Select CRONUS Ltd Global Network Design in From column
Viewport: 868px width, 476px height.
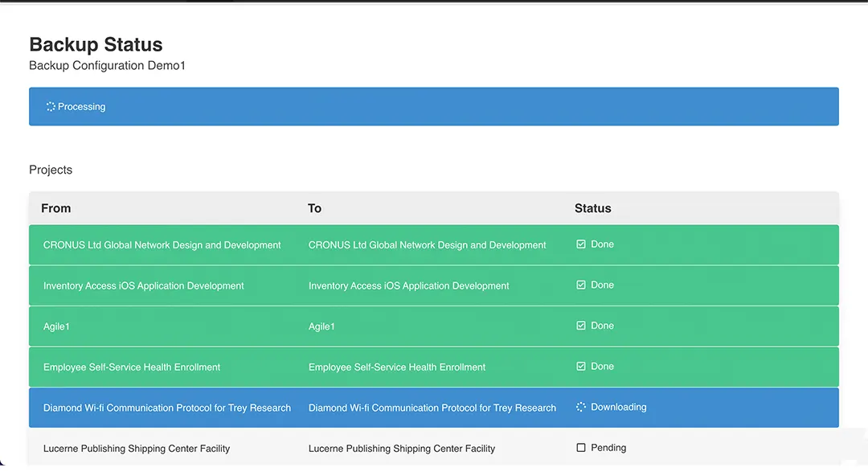[x=162, y=244]
